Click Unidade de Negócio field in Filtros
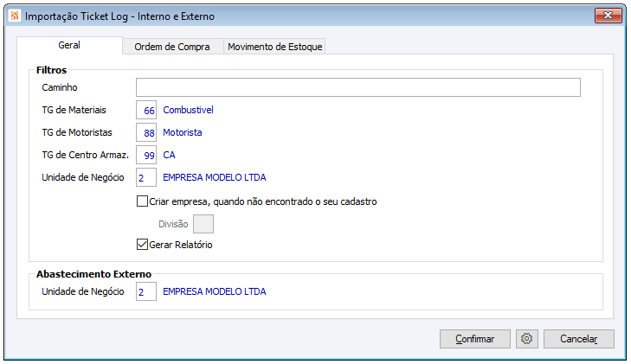This screenshot has height=364, width=631. pos(146,177)
